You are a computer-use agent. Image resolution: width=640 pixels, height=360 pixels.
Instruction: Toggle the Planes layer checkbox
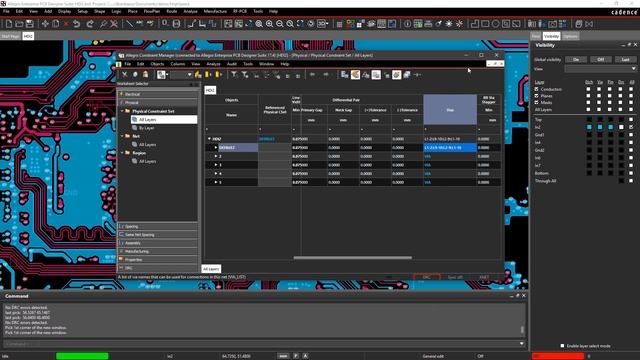[536, 96]
